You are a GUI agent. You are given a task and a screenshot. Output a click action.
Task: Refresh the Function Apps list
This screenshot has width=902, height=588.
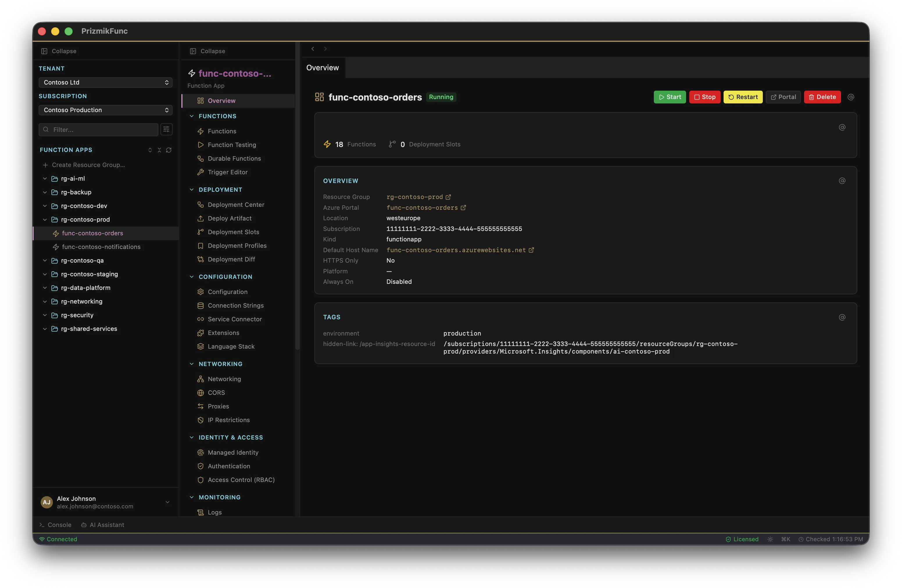pyautogui.click(x=169, y=150)
